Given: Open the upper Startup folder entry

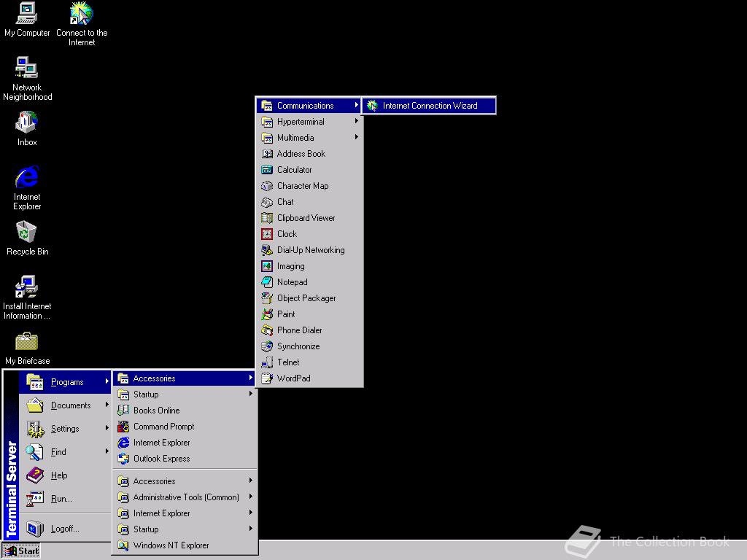Looking at the screenshot, I should tap(185, 394).
